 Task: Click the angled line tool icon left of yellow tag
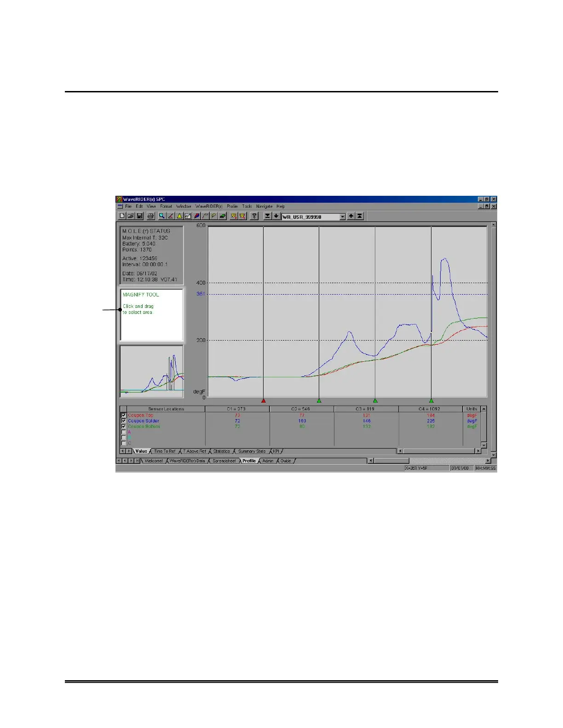(x=205, y=216)
